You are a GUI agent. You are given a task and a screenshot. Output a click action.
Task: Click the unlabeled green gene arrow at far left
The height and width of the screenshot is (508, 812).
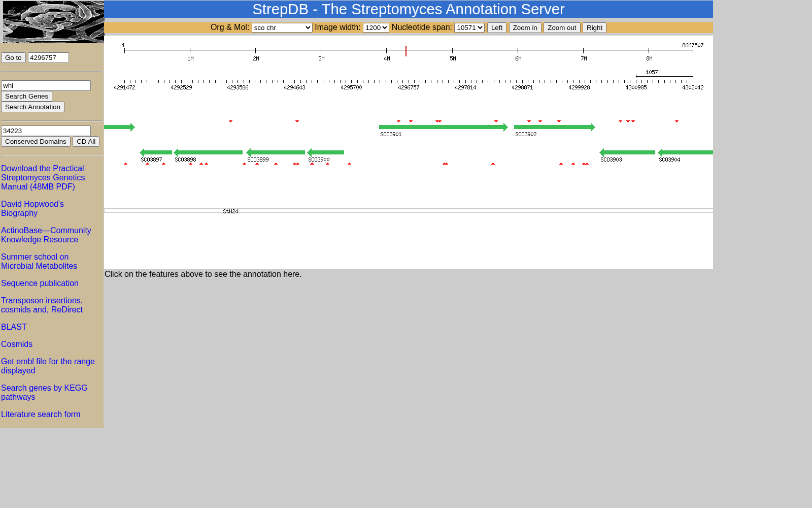pyautogui.click(x=119, y=127)
